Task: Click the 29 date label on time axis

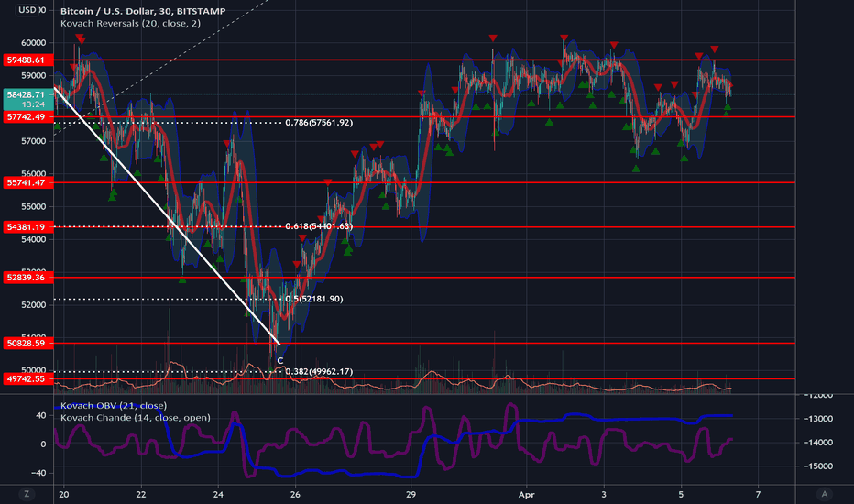Action: [x=411, y=495]
